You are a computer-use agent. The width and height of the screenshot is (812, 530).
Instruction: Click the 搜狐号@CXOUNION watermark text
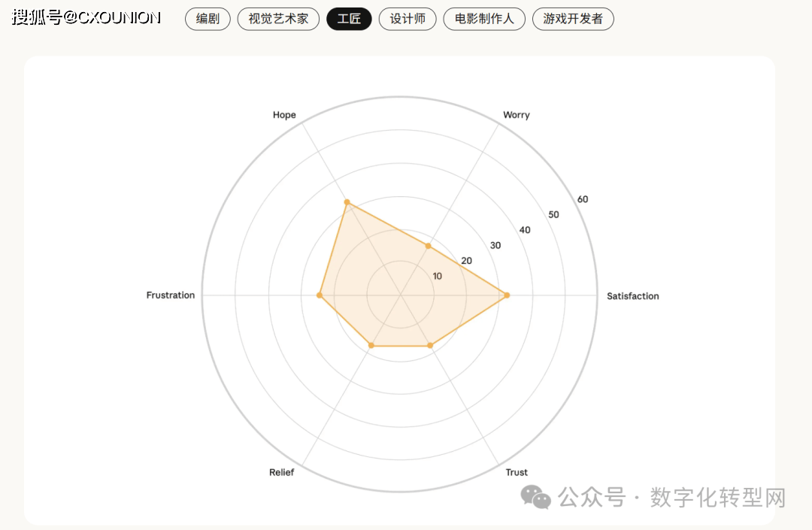pyautogui.click(x=86, y=18)
